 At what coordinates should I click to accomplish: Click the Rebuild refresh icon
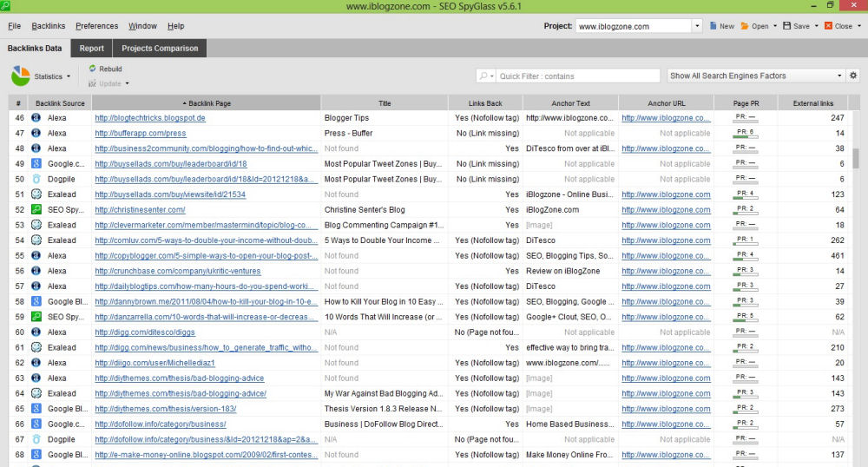[x=93, y=69]
